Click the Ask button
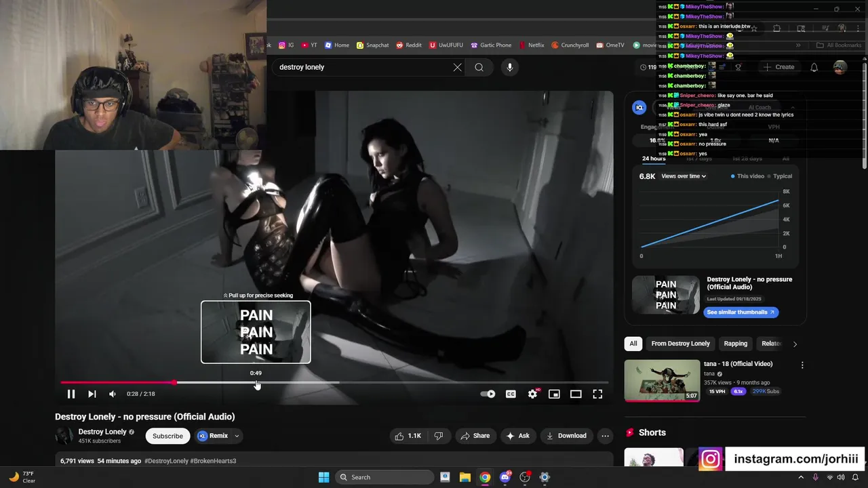The image size is (868, 488). [x=517, y=436]
